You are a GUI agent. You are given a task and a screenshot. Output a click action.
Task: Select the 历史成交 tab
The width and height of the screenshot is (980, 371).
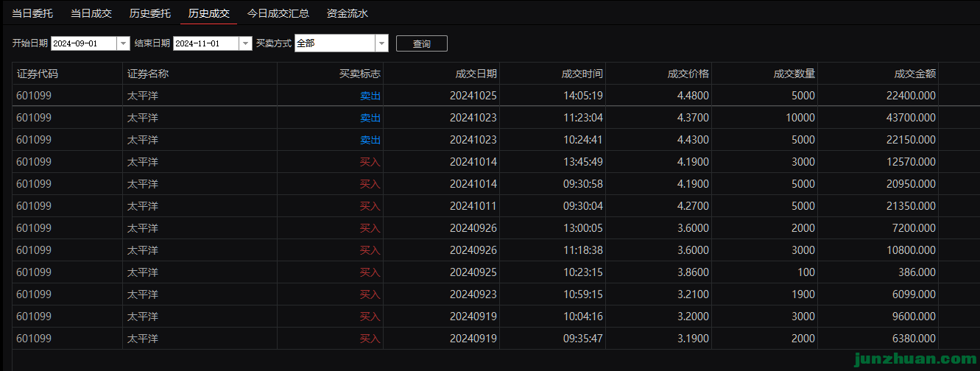(x=209, y=13)
